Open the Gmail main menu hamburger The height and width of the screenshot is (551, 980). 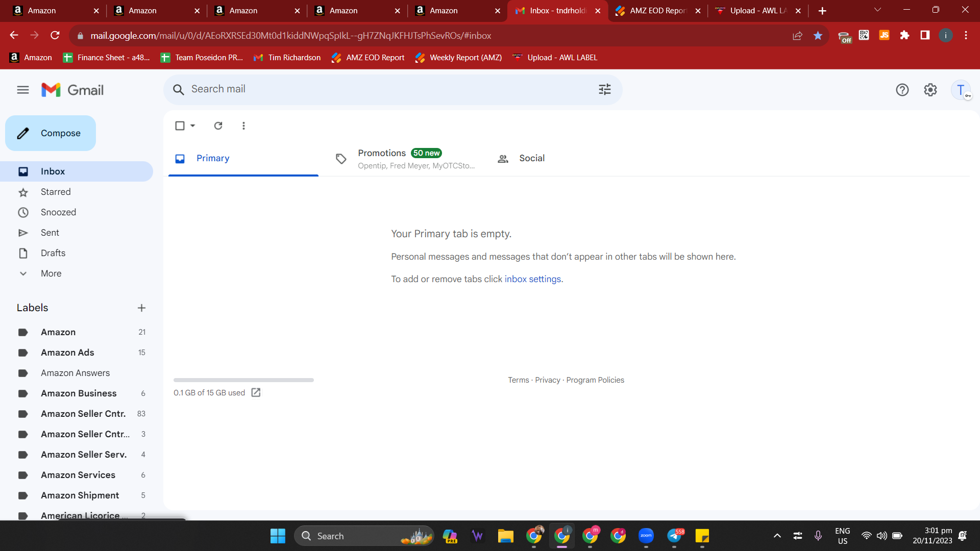click(x=23, y=90)
